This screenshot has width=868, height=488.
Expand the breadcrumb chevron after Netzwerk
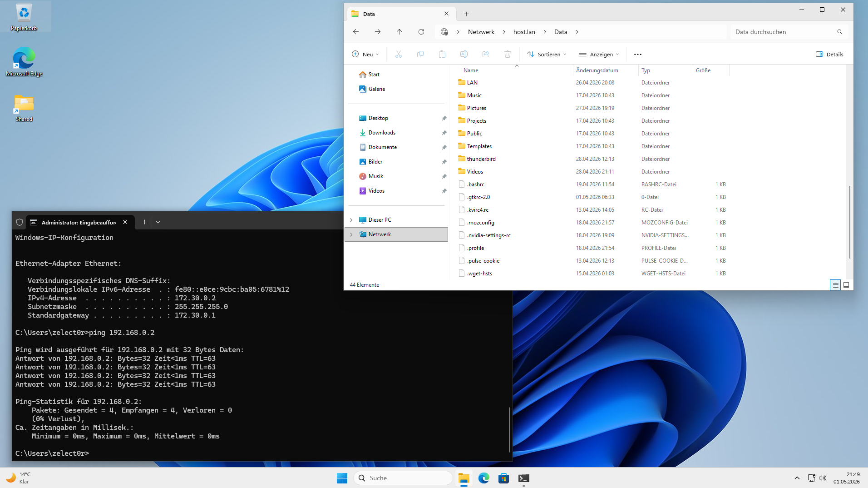(504, 32)
